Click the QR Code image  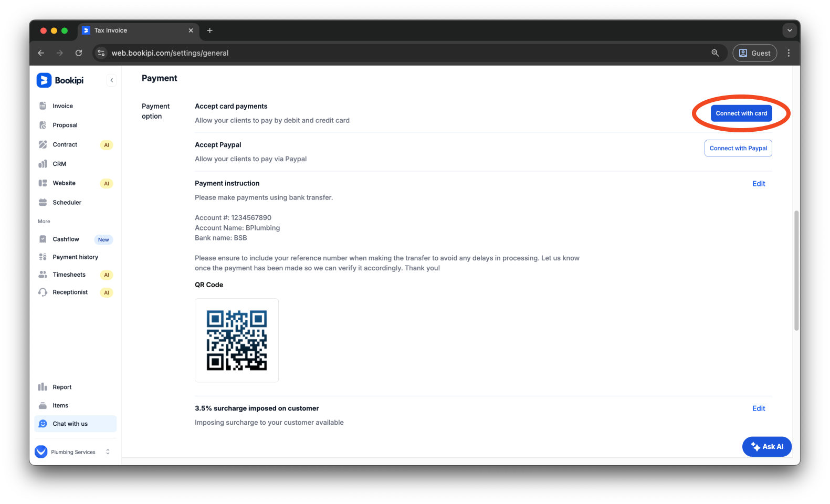point(237,340)
